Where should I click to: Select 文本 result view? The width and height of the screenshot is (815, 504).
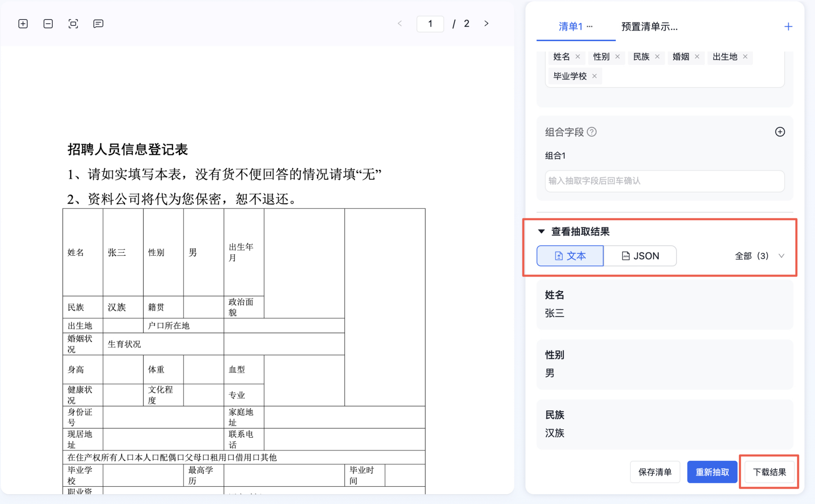click(x=570, y=256)
